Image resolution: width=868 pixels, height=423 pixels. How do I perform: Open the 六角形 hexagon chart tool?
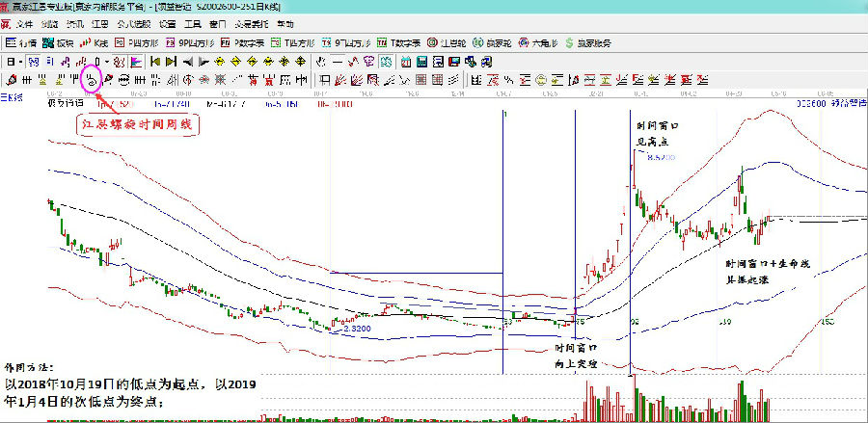540,43
